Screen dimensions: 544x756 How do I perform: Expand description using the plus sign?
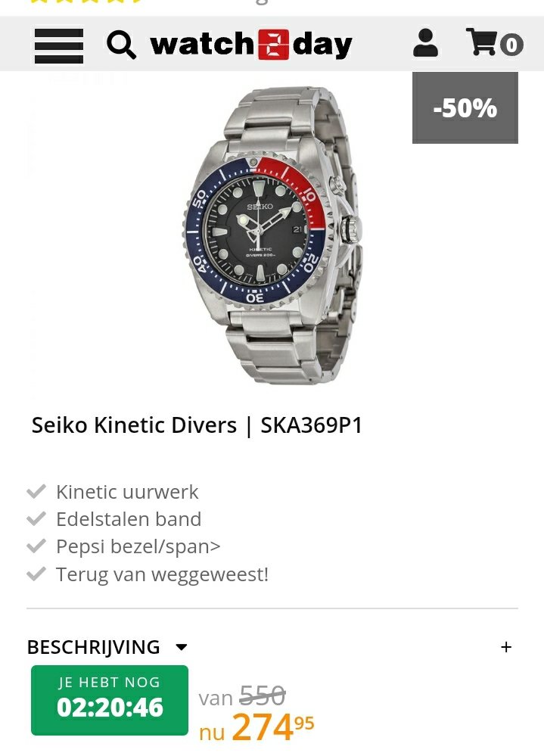click(506, 647)
